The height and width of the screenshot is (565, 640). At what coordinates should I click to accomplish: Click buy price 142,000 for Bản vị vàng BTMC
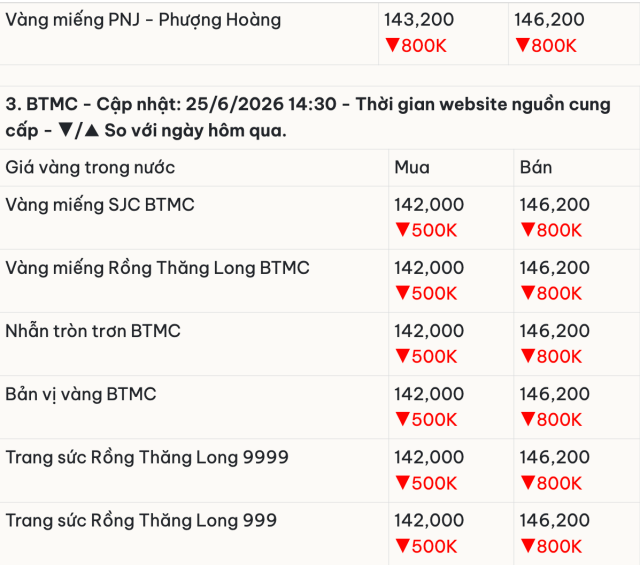[429, 394]
